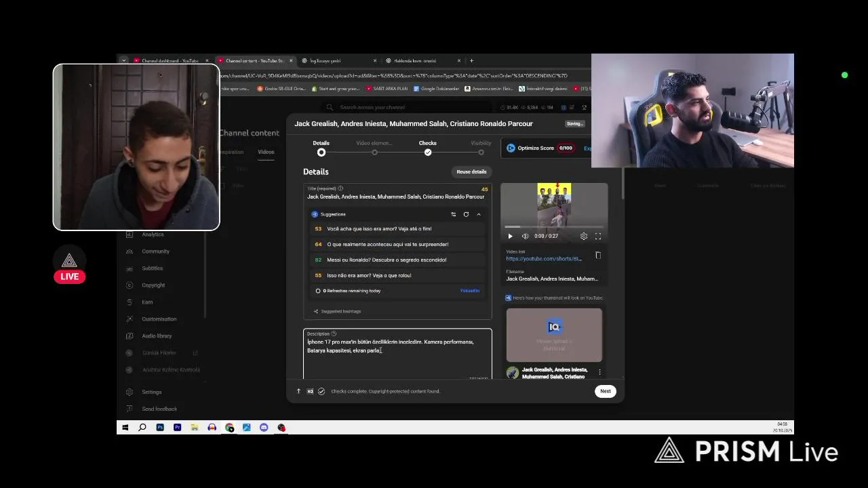Click the checks complete checkmark icon
This screenshot has width=868, height=488.
(321, 391)
